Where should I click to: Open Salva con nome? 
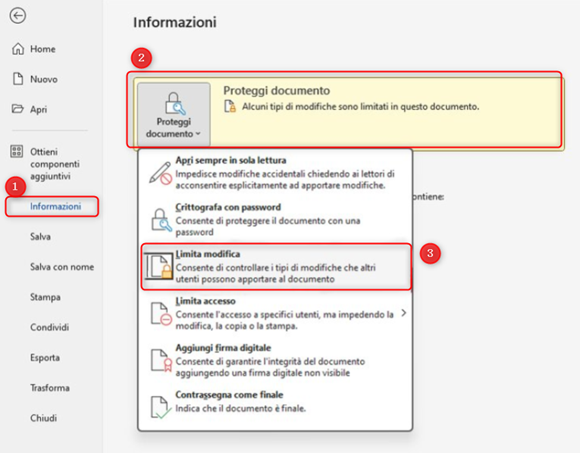[62, 267]
